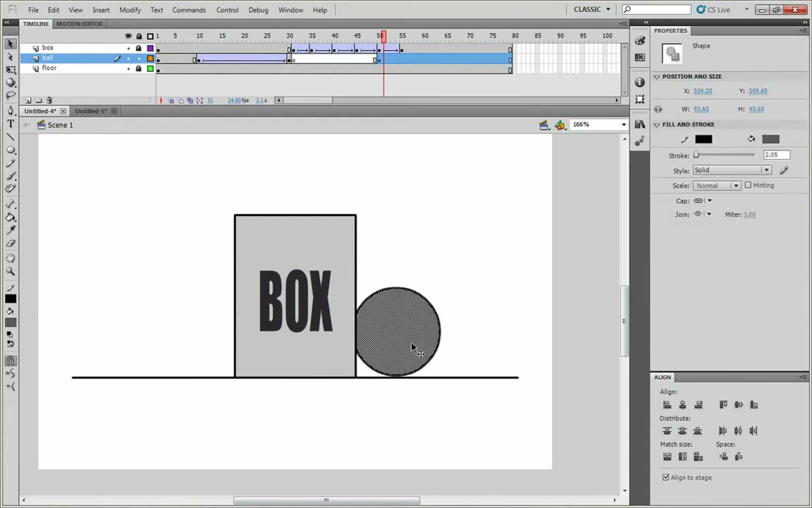The height and width of the screenshot is (508, 812).
Task: Create a new layer in timeline
Action: pos(28,101)
